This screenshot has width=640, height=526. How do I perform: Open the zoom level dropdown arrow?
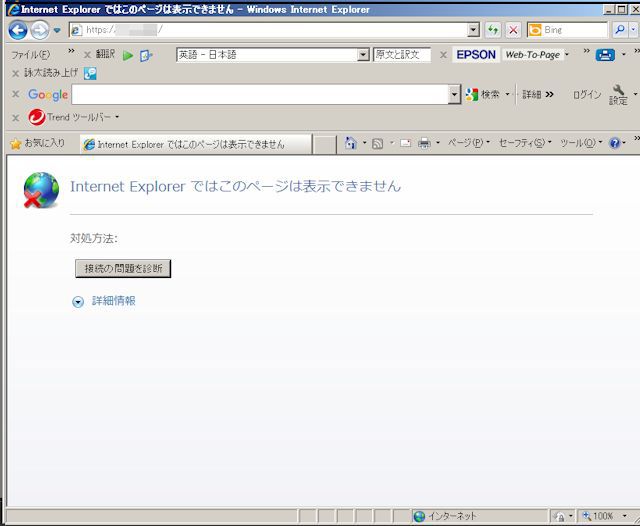[x=624, y=516]
